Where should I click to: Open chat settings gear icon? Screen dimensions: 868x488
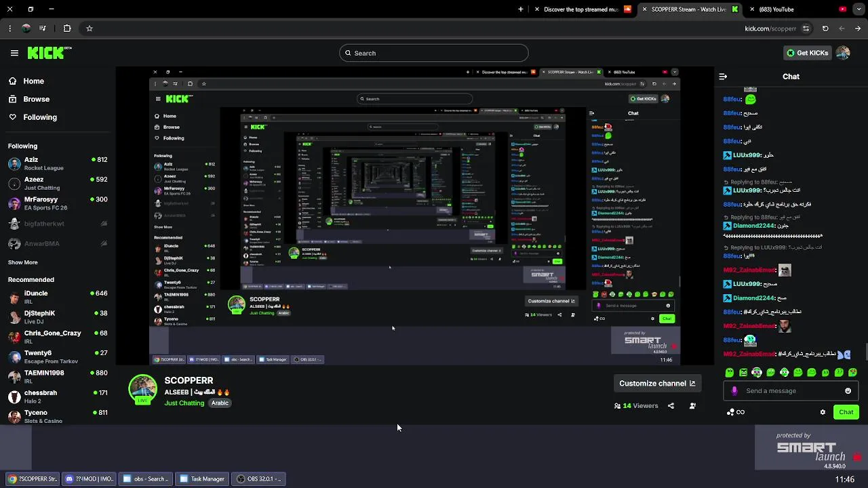(823, 412)
